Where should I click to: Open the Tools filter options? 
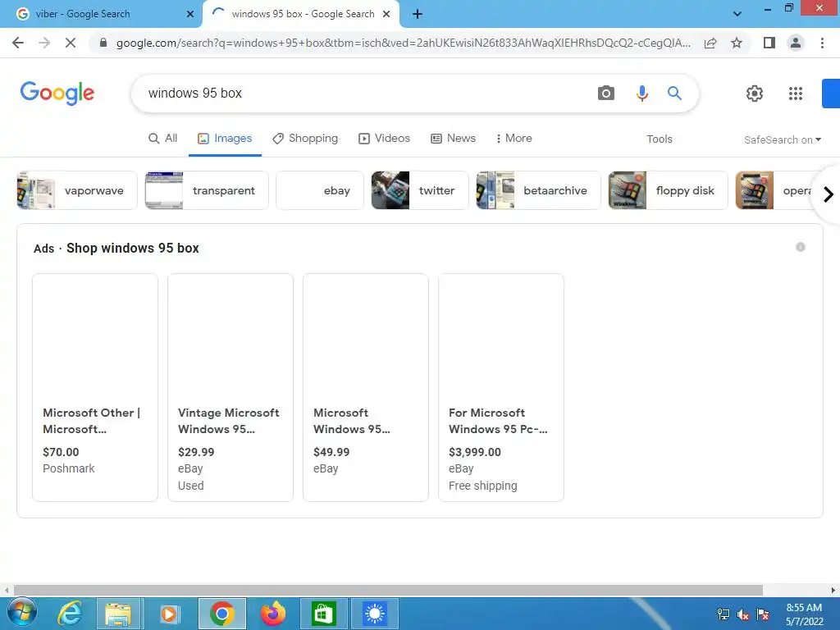pos(659,139)
